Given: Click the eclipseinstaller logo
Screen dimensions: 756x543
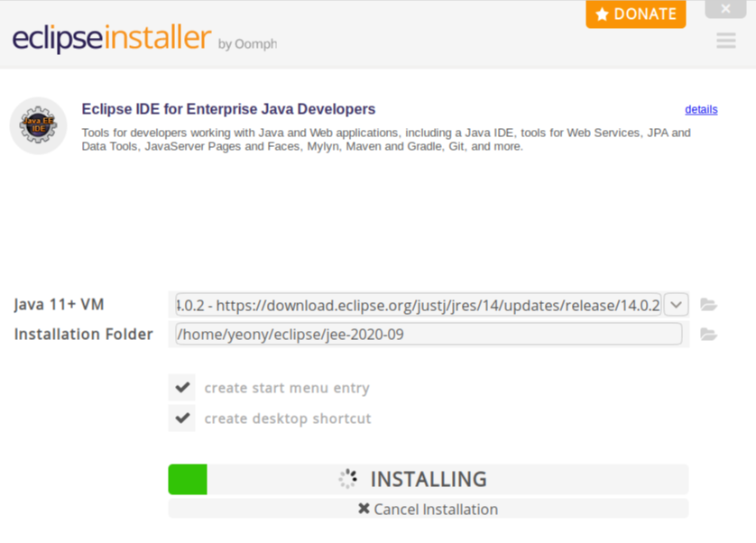Looking at the screenshot, I should (x=111, y=38).
